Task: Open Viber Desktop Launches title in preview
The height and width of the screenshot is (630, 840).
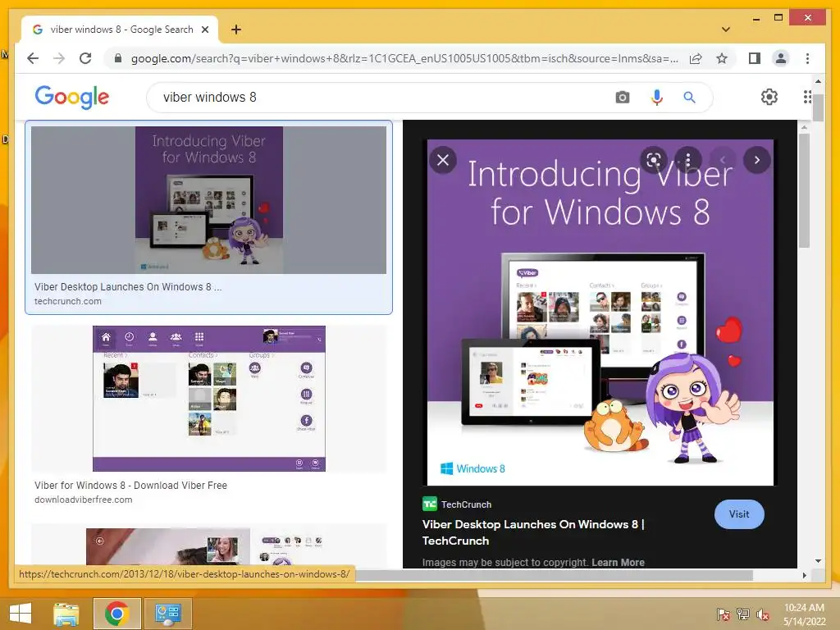Action: pyautogui.click(x=533, y=532)
